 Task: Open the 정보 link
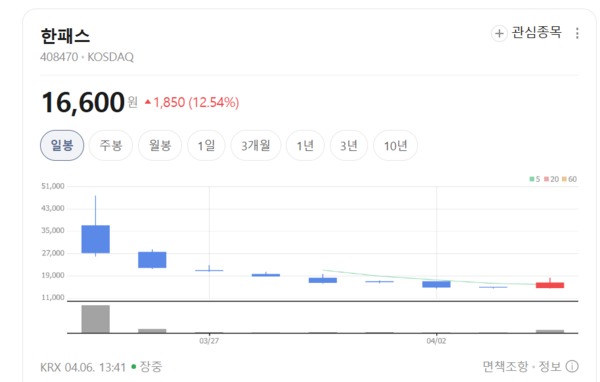pyautogui.click(x=550, y=366)
